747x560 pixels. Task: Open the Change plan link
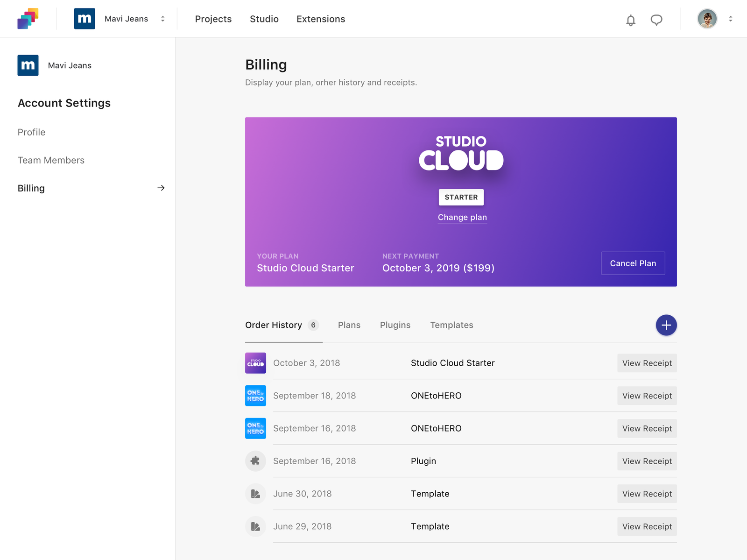462,217
